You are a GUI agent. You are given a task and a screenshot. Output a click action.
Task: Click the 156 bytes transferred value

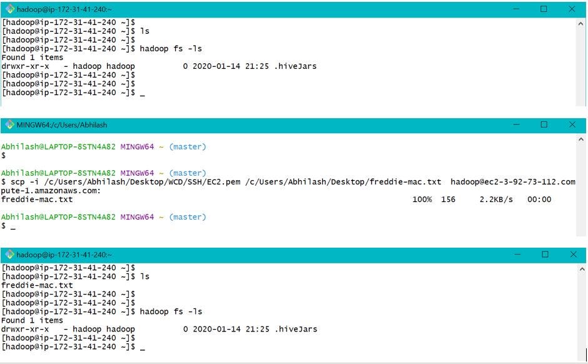pos(448,200)
